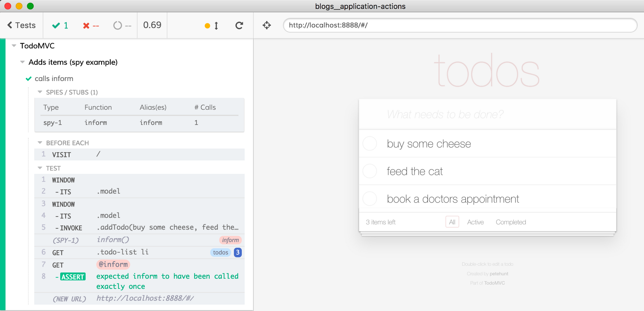Screen dimensions: 644x311
Task: Collapse the SPIES / STUBS section
Action: (x=40, y=92)
